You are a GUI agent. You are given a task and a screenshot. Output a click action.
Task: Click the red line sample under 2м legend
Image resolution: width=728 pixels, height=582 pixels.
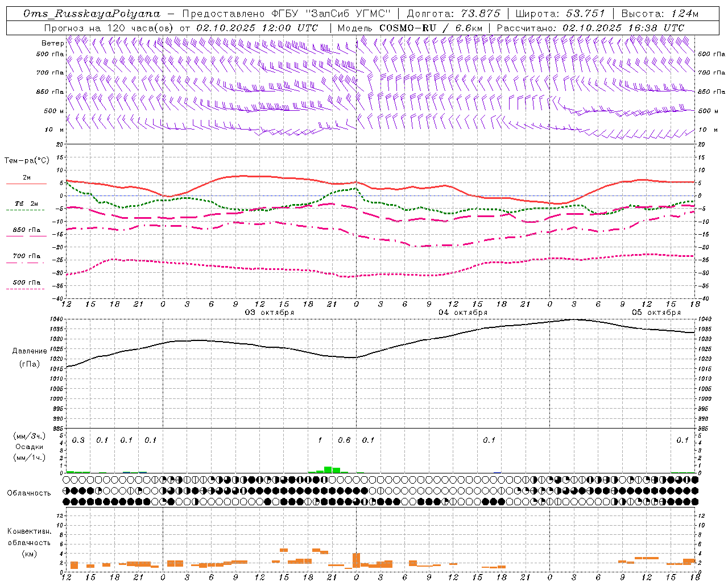click(x=26, y=184)
